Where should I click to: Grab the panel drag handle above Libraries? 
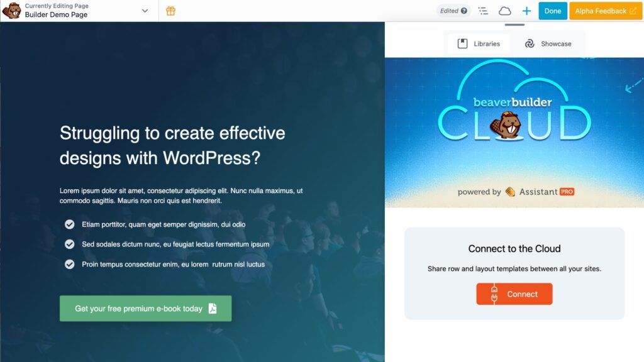click(x=516, y=25)
